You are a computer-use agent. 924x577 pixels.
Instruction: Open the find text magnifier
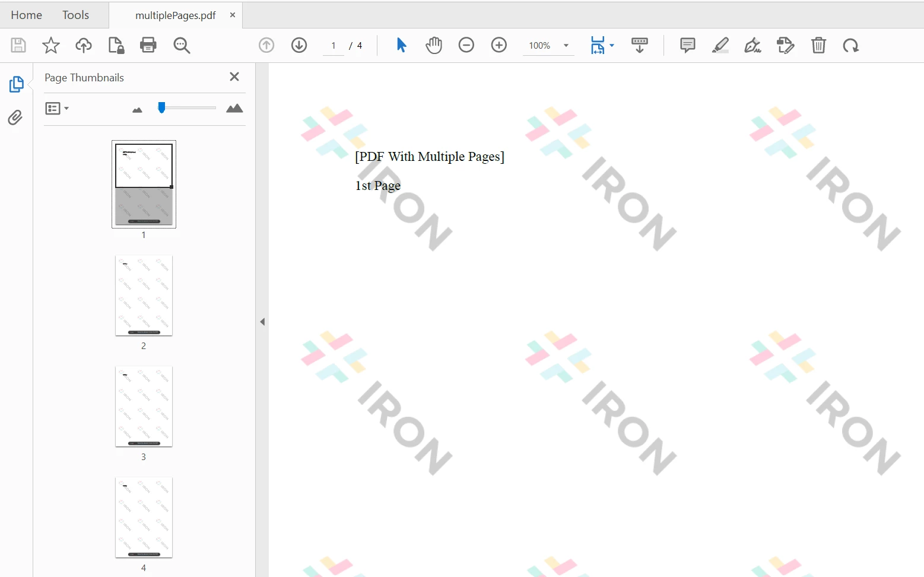182,46
